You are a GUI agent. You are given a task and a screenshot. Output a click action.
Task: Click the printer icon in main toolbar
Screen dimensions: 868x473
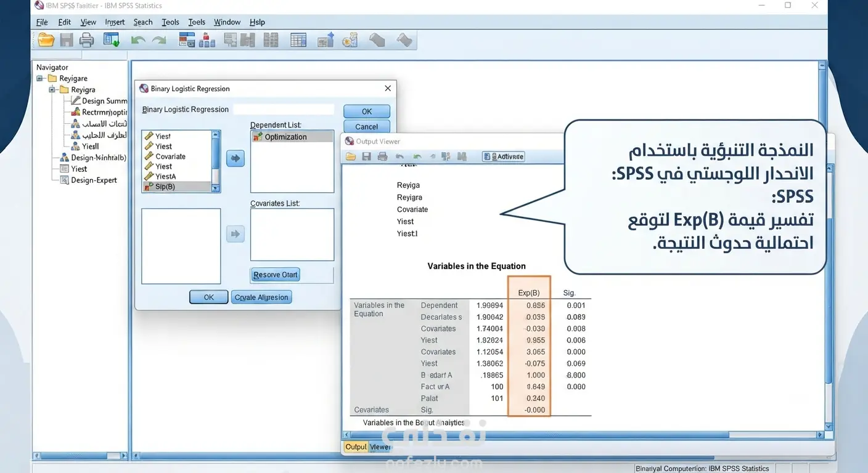[x=87, y=41]
